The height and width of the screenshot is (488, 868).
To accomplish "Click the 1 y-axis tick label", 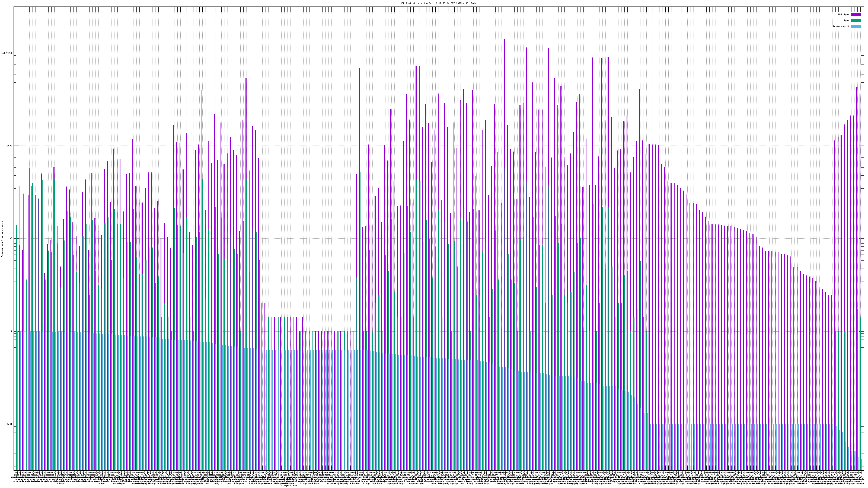I will coord(11,331).
